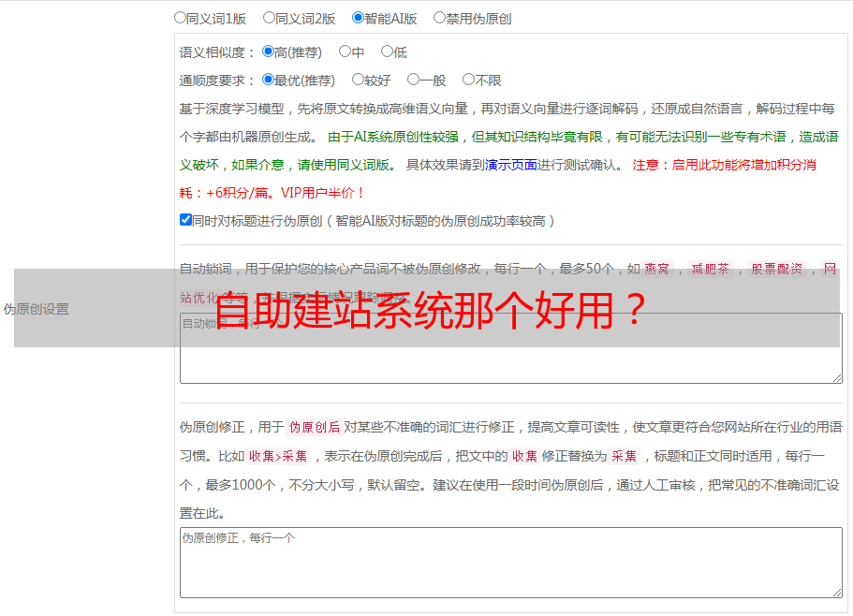Click the 收集>采集 example code tag

(278, 457)
